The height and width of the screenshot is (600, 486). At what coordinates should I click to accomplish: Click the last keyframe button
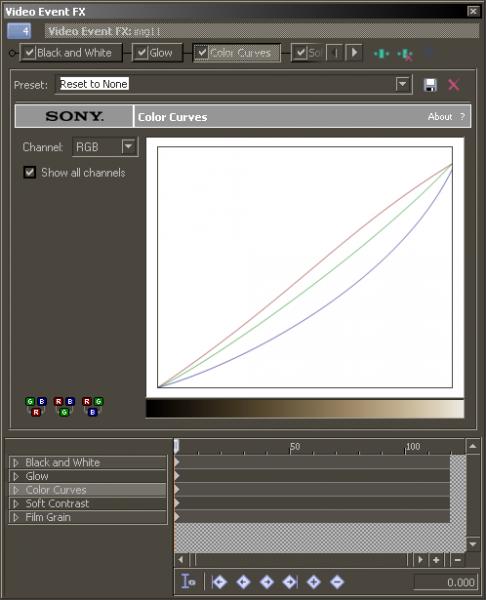pyautogui.click(x=290, y=582)
